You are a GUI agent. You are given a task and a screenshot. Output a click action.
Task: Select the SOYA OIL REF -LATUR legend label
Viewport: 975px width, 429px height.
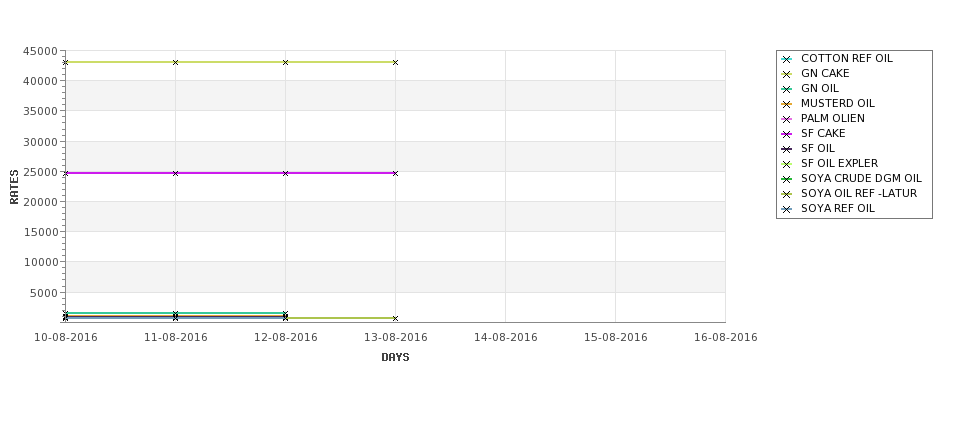click(x=859, y=193)
